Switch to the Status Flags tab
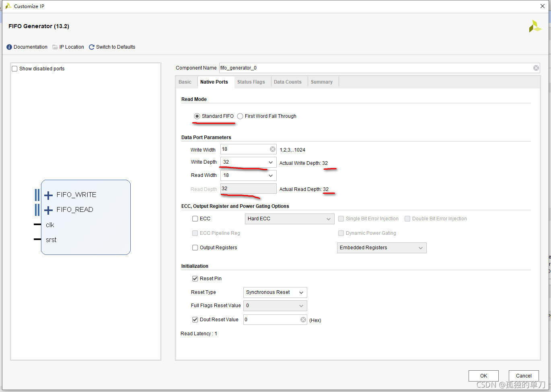Viewport: 551px width, 392px height. coord(251,82)
